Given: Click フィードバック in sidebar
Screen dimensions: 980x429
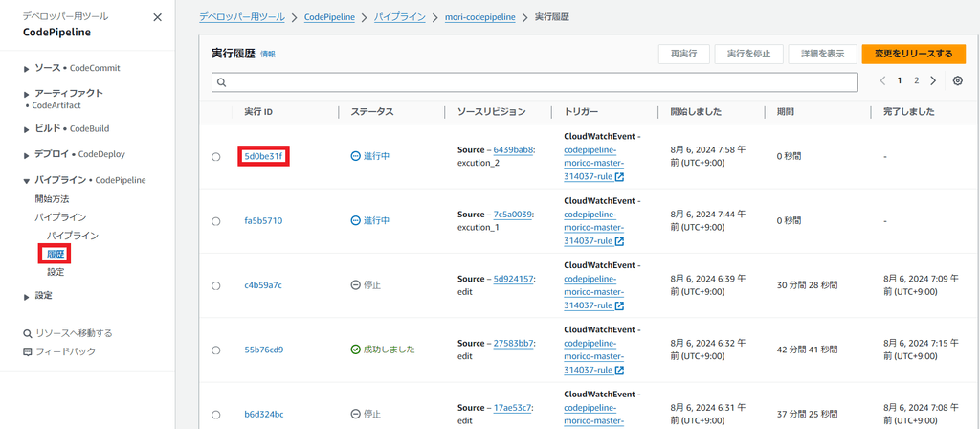Looking at the screenshot, I should (x=66, y=351).
